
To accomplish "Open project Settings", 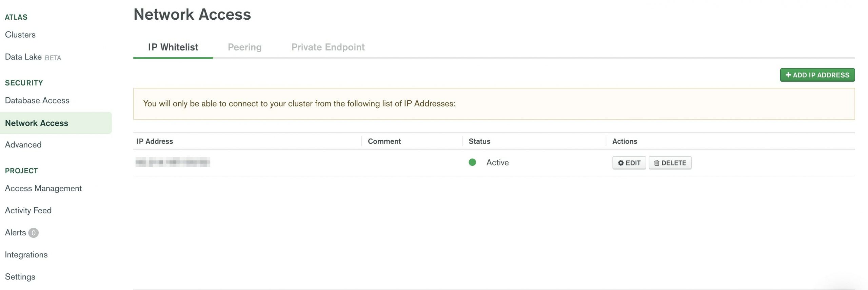I will point(20,277).
